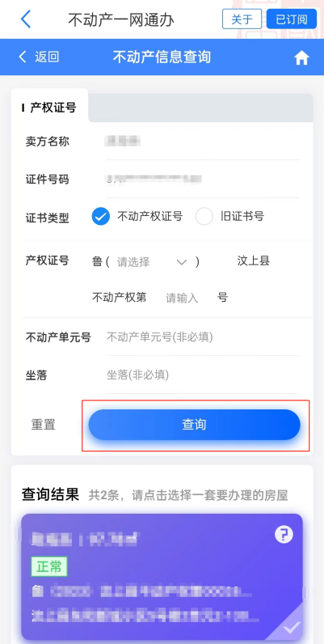Go to home via house icon
The height and width of the screenshot is (644, 324).
(301, 58)
